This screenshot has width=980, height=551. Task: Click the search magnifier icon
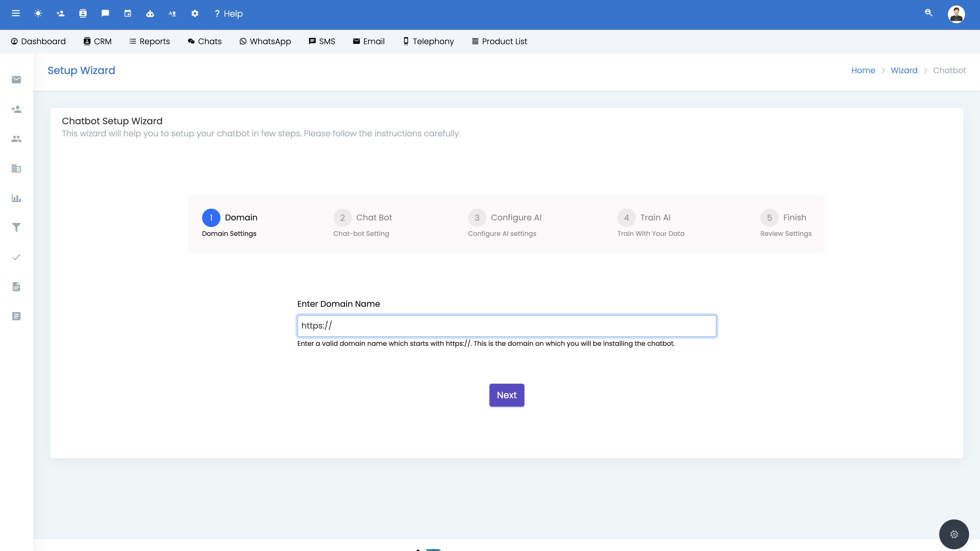click(929, 13)
